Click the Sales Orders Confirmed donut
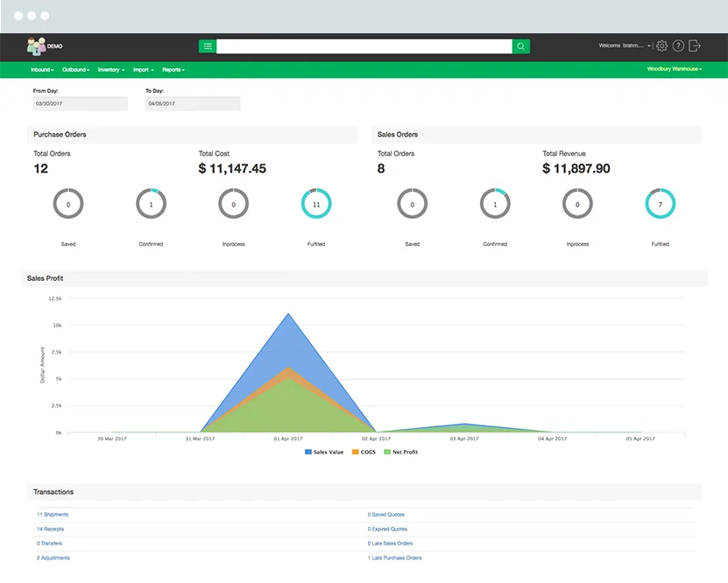The height and width of the screenshot is (583, 728). (495, 204)
